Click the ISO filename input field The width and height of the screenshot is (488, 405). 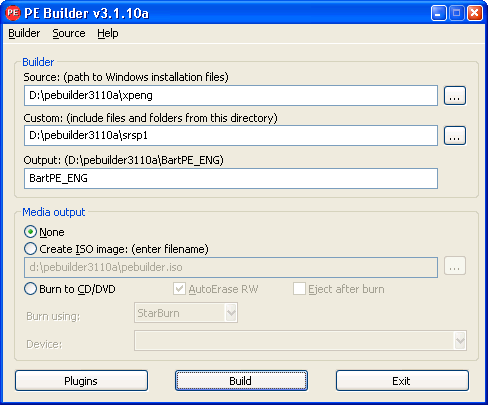(x=231, y=267)
